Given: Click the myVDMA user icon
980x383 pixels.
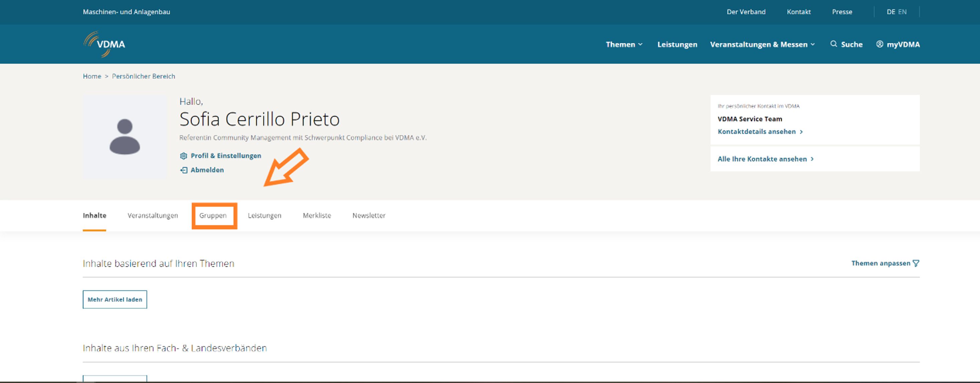Looking at the screenshot, I should pyautogui.click(x=879, y=44).
